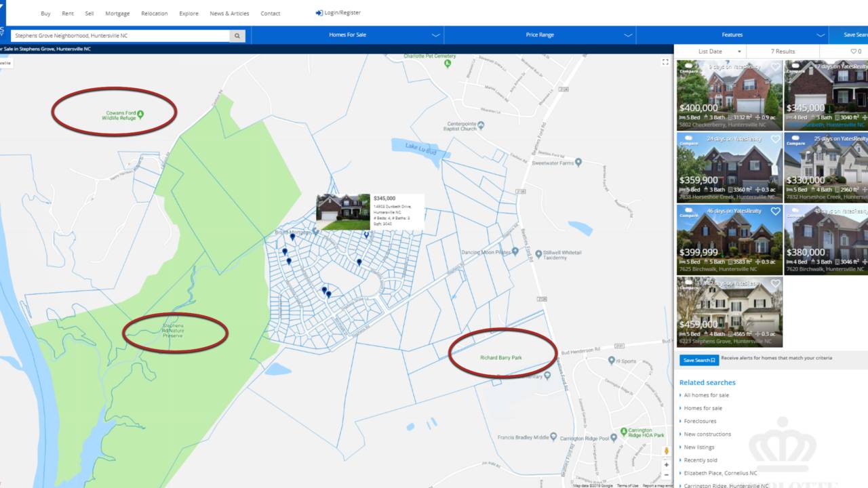Click the search magnifier icon
Image resolution: width=868 pixels, height=488 pixels.
coord(237,35)
